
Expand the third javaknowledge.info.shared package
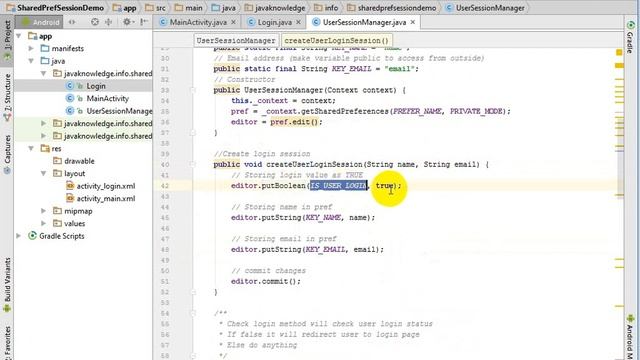click(44, 136)
